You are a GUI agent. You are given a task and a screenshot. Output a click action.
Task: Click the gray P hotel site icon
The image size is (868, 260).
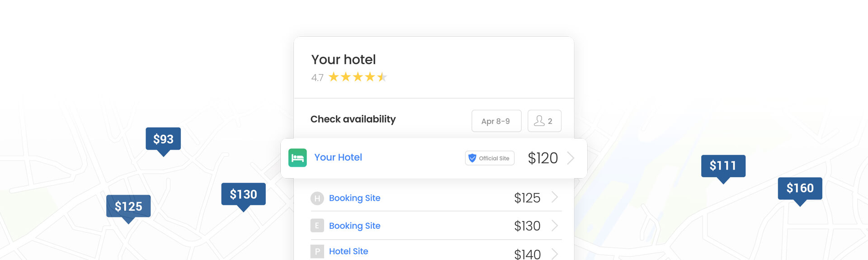pos(317,251)
